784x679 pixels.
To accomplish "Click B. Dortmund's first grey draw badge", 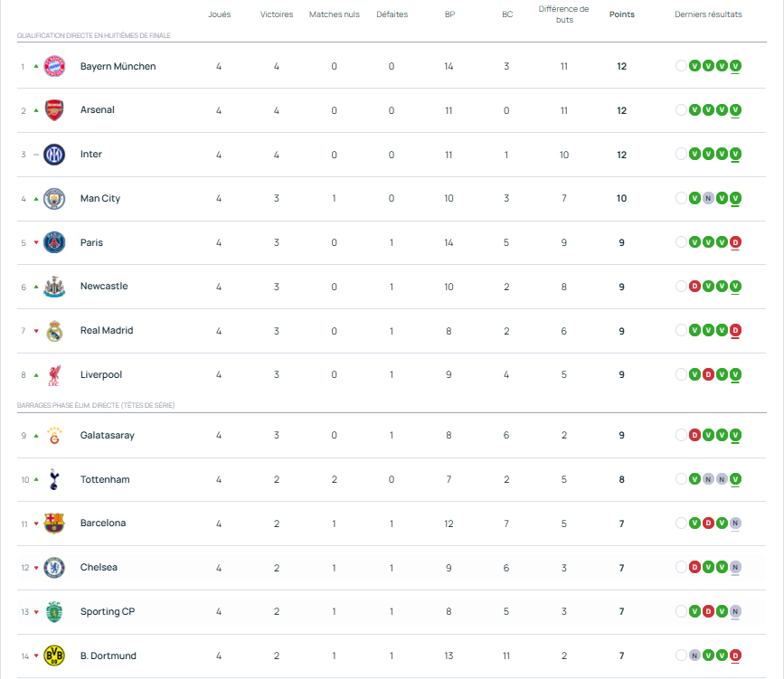I will 694,655.
